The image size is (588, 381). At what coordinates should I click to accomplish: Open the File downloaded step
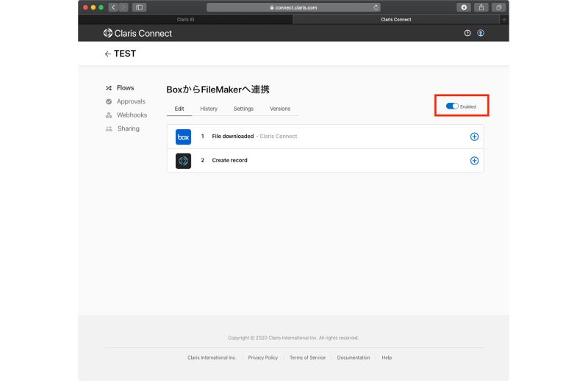tap(325, 137)
